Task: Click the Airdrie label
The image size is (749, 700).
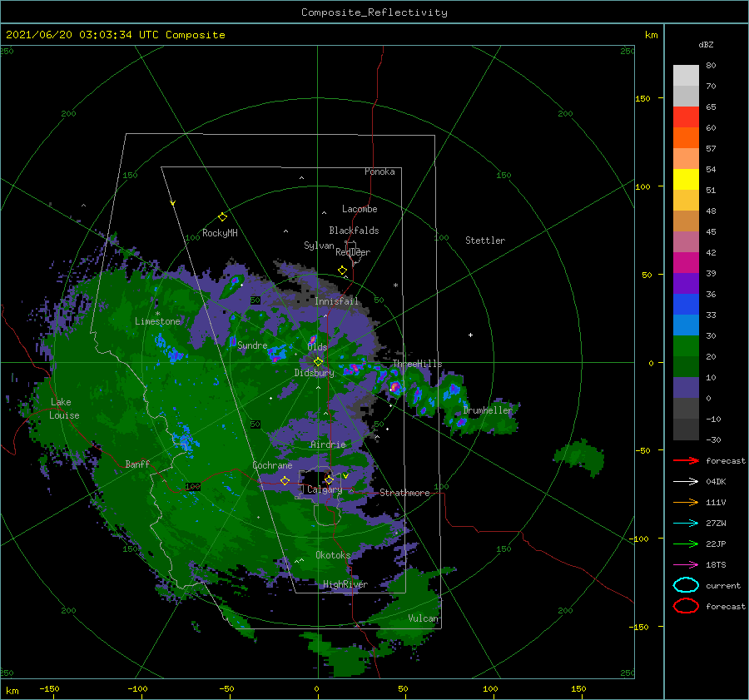Action: pyautogui.click(x=328, y=444)
